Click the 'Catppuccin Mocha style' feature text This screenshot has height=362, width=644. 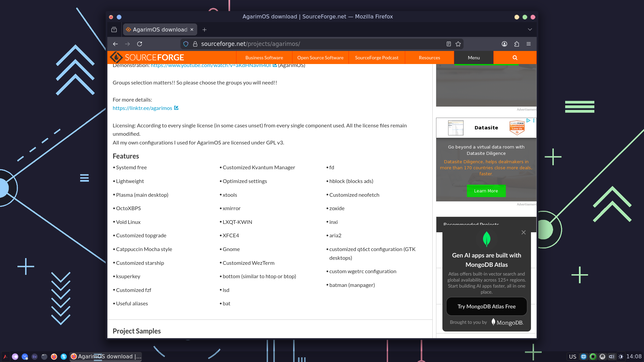tap(144, 249)
